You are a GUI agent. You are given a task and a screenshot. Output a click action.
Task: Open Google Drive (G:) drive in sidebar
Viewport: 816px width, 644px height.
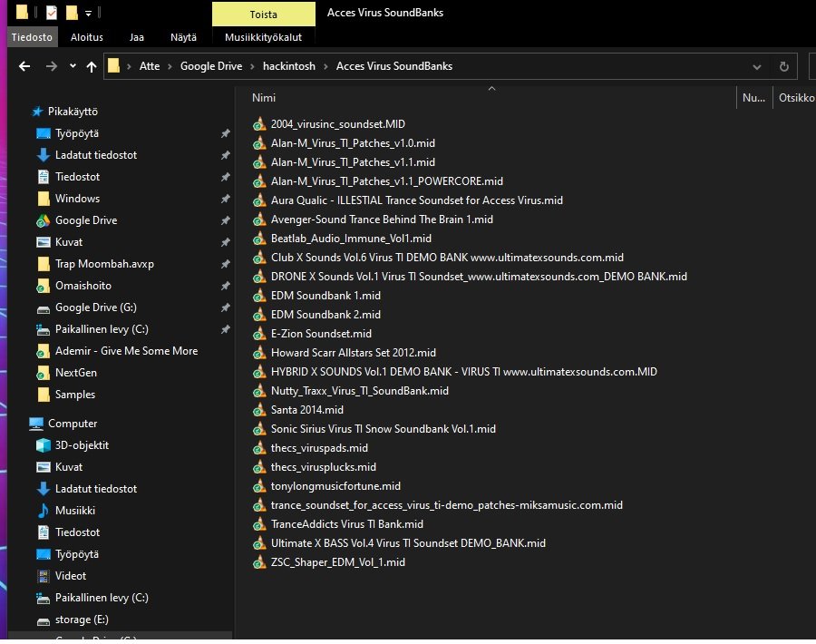click(x=96, y=307)
